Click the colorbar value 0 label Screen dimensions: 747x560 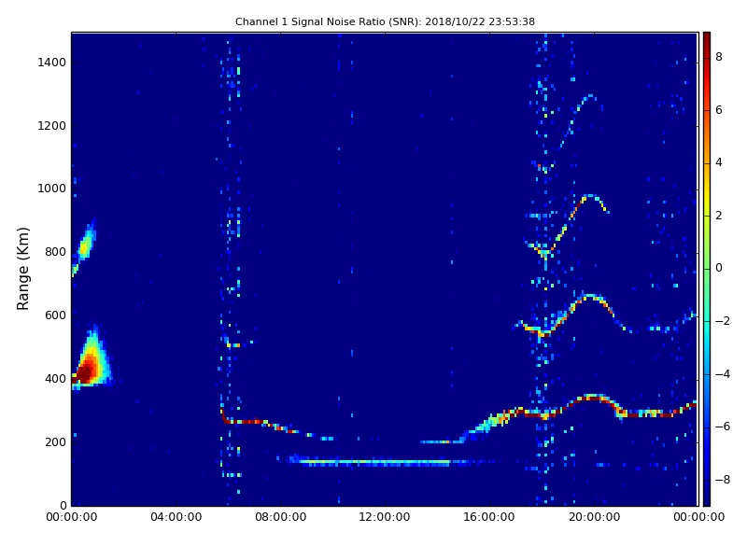[719, 268]
